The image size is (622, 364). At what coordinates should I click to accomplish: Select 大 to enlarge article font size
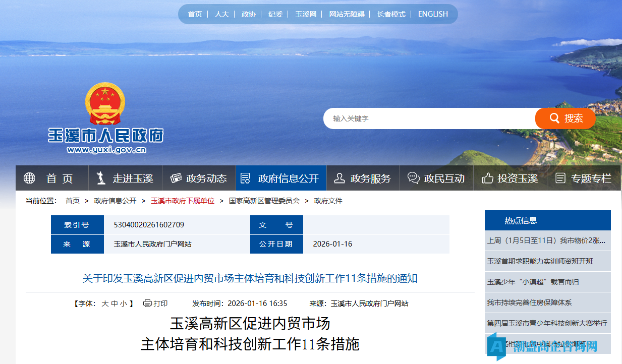point(104,303)
